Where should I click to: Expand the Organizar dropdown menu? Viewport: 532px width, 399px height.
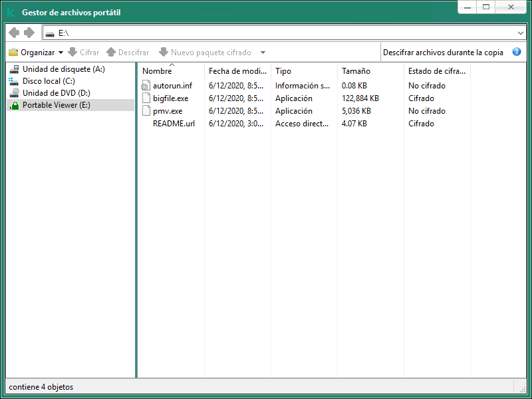point(61,53)
